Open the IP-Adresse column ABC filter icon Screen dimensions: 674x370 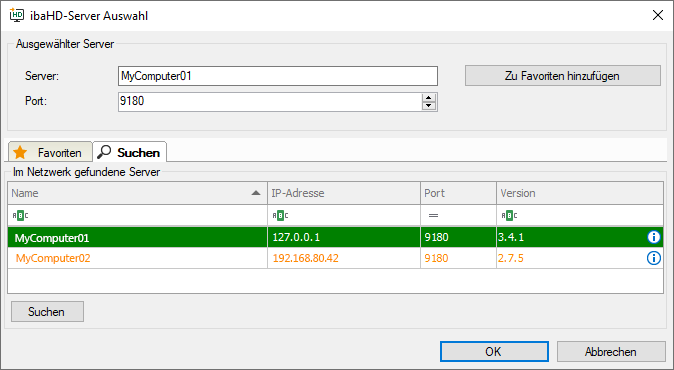[x=280, y=215]
